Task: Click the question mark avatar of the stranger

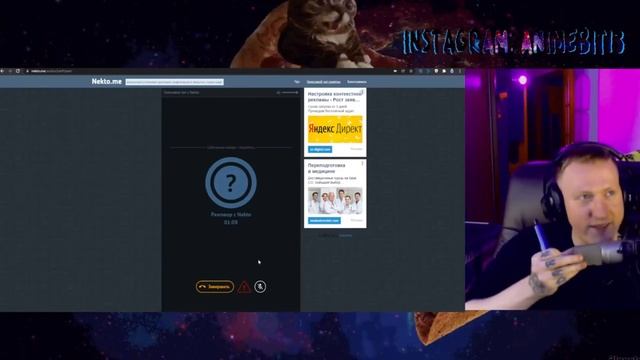Action: 231,182
